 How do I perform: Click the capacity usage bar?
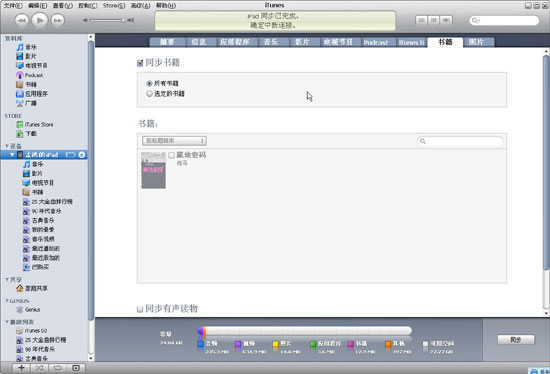[304, 331]
